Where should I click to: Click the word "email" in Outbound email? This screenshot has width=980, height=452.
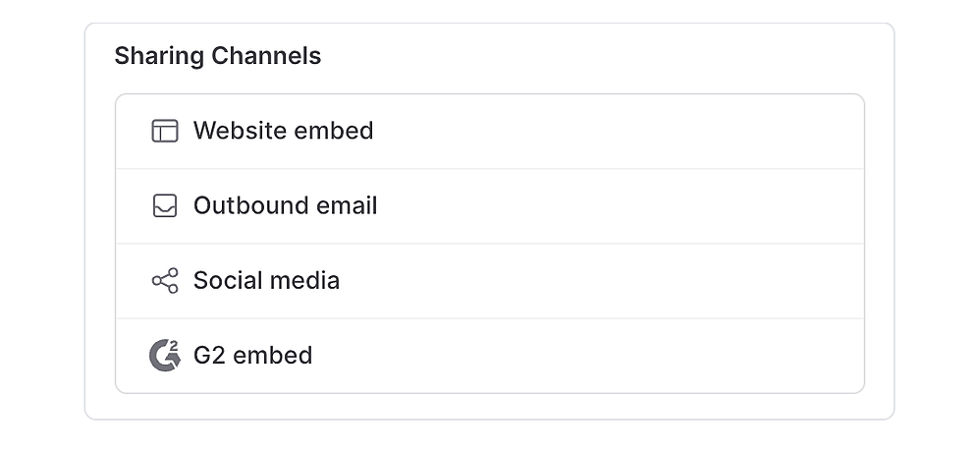[346, 205]
